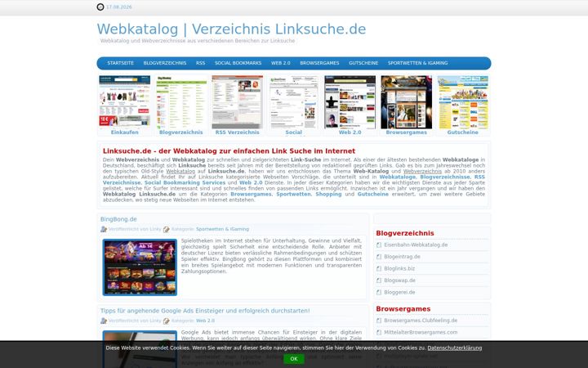Viewport: 588px width, 368px height.
Task: Open the Google Ads Einsteiger article title
Action: (205, 311)
